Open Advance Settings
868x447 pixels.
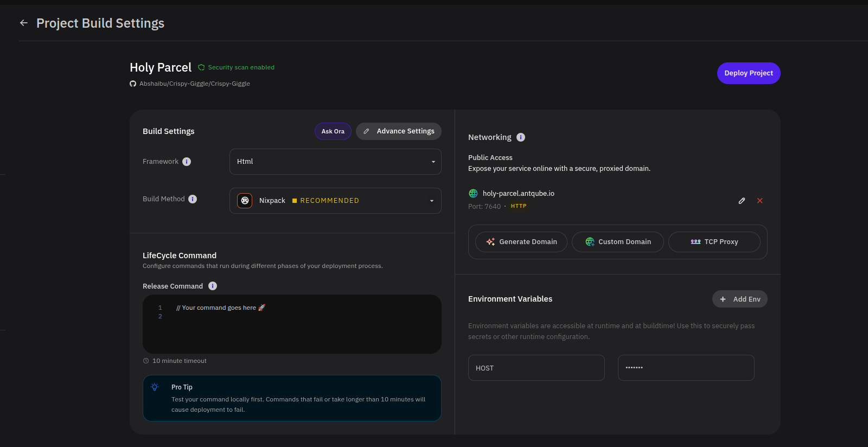(x=399, y=131)
